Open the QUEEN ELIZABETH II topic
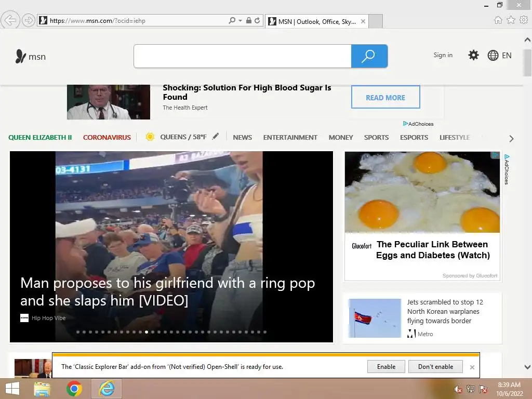This screenshot has height=399, width=532. 40,137
